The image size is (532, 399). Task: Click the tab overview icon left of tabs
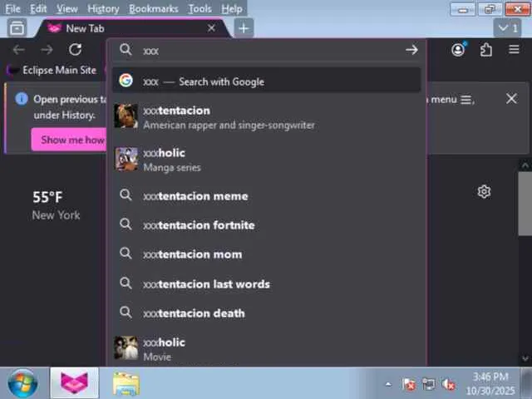pos(17,28)
